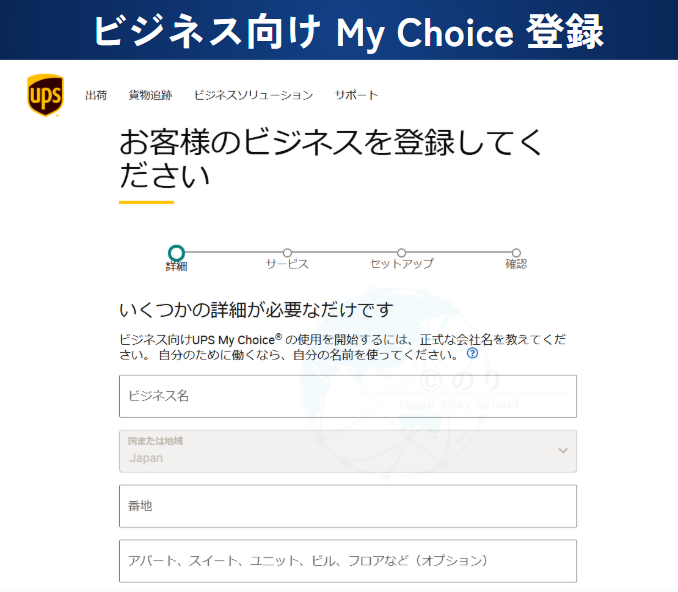Select the 詳細 step circle
Screen dimensions: 678x592
coord(177,253)
